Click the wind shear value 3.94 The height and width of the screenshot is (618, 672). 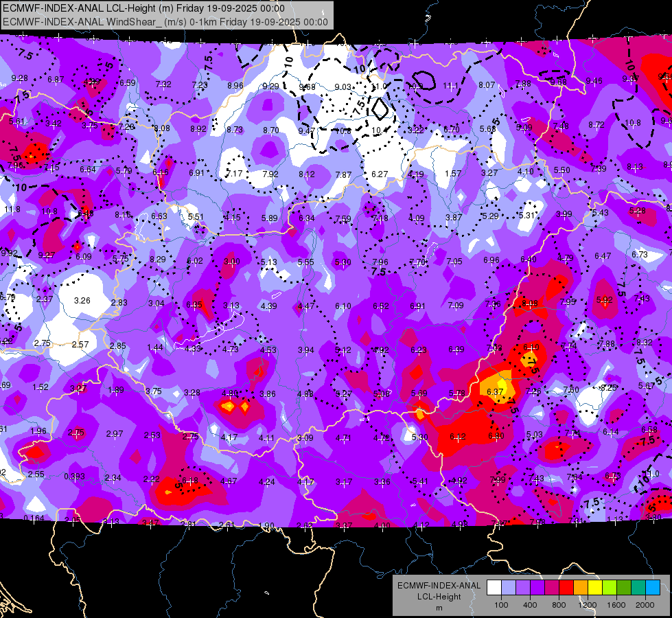[306, 350]
